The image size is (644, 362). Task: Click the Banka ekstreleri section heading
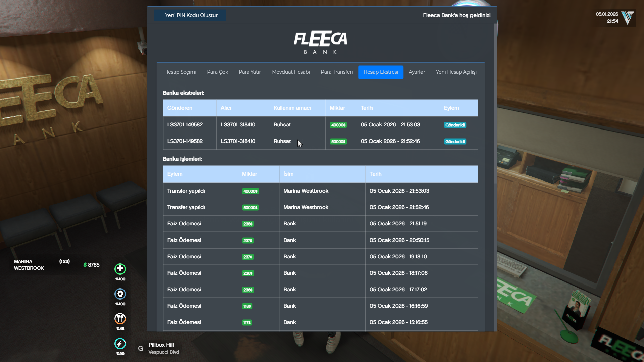pyautogui.click(x=184, y=93)
